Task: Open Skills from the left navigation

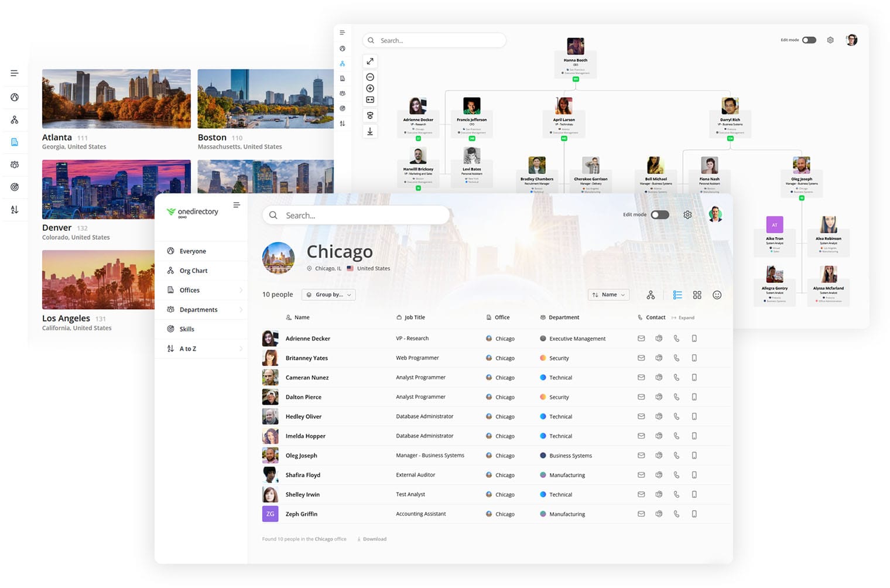Action: 186,329
